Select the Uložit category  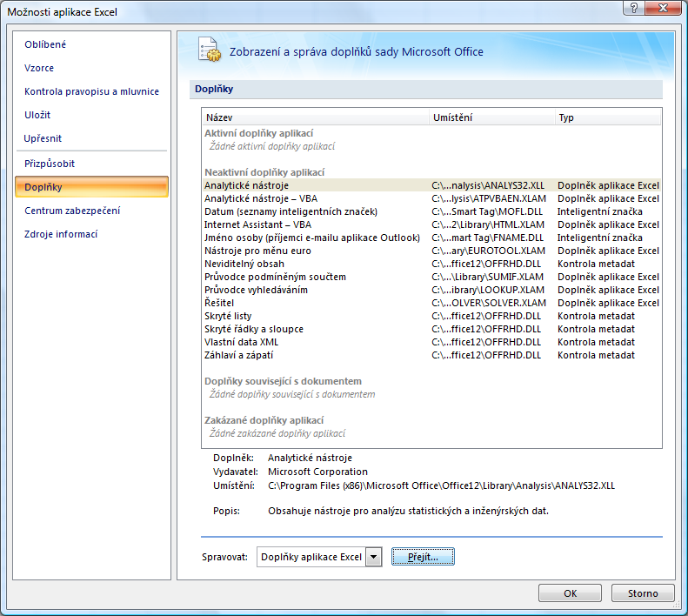click(x=37, y=115)
